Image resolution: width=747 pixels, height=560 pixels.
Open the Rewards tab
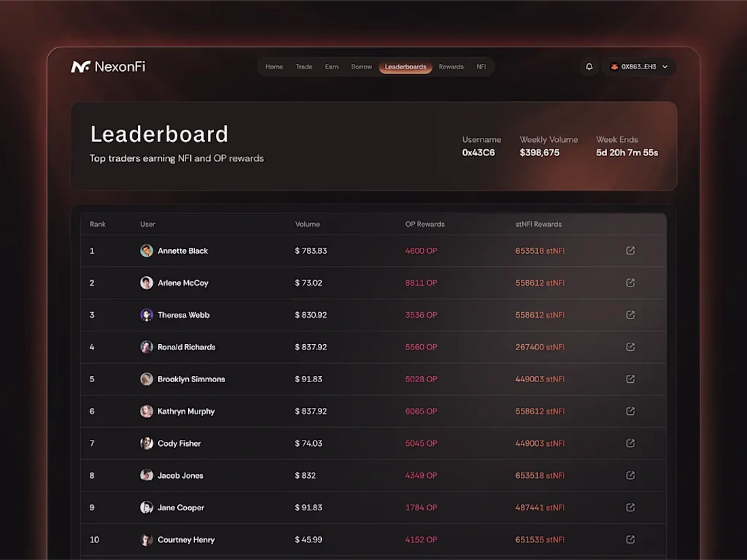pos(451,67)
